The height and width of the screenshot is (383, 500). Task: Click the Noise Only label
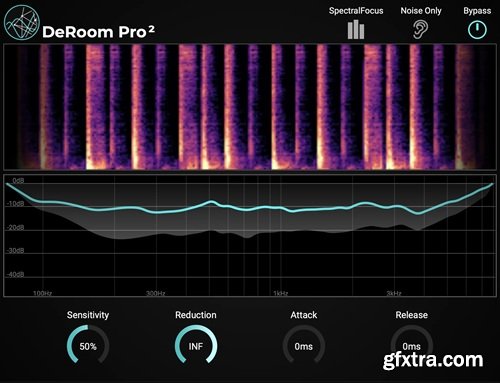coord(421,11)
